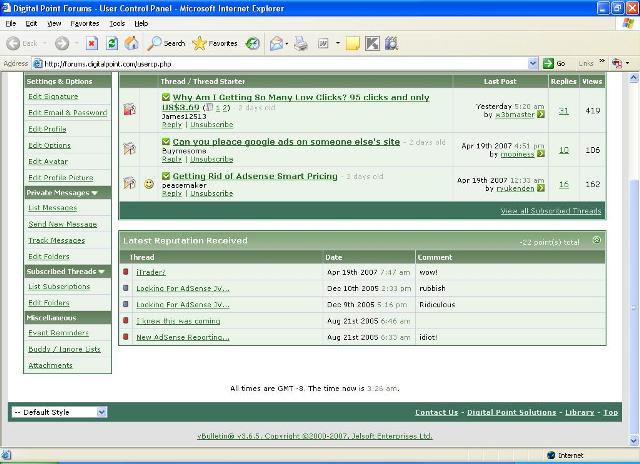Click the Mail envelope toolbar icon
Screen dimensions: 640x464
276,43
